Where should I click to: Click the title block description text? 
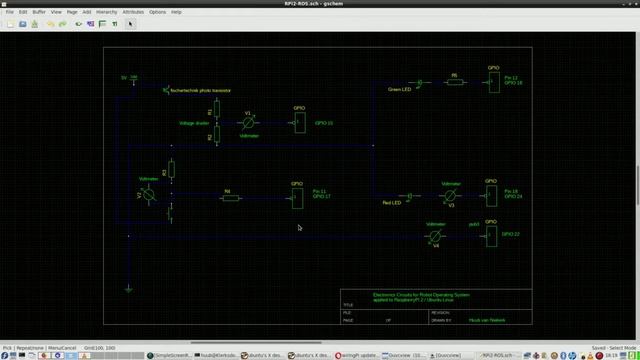[x=421, y=297]
